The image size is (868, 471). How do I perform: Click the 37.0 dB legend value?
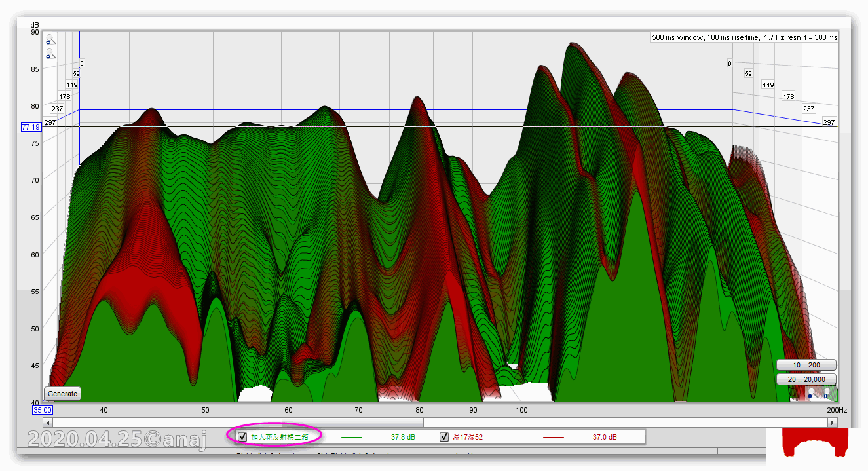pyautogui.click(x=605, y=437)
